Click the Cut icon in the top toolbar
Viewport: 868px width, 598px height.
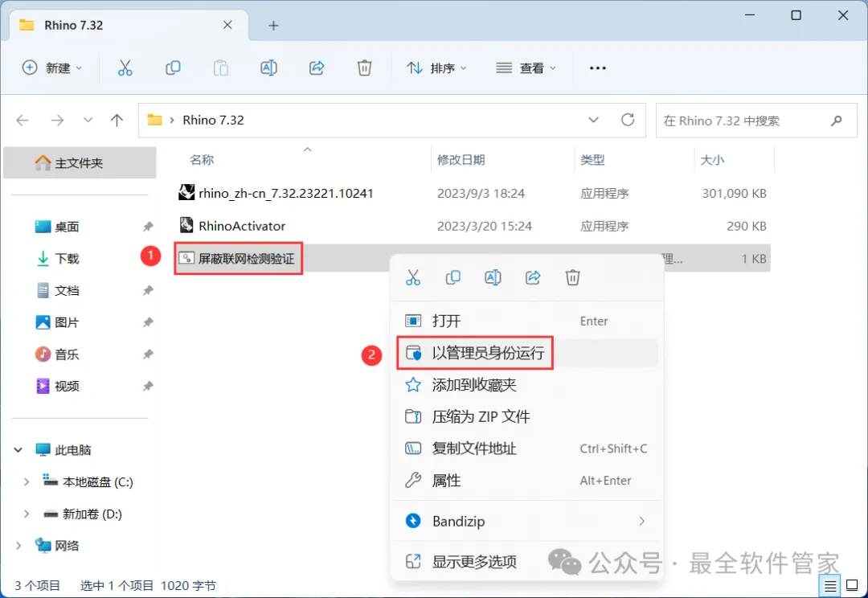125,68
